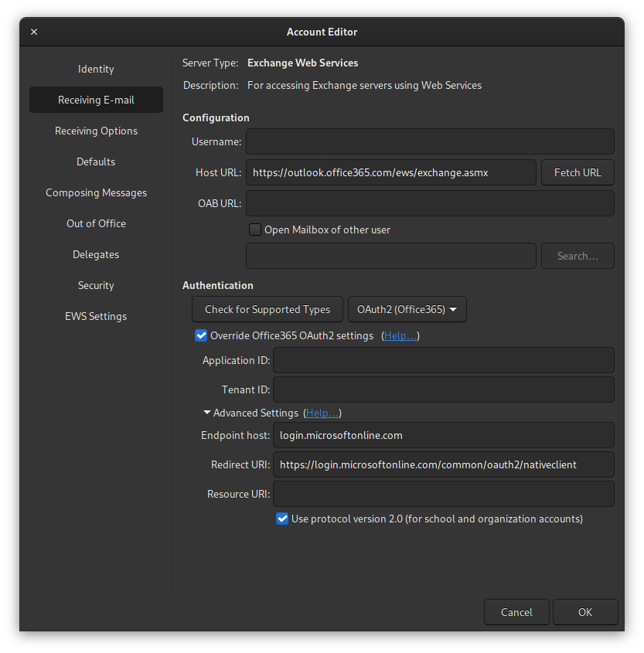Viewport: 644px width, 653px height.
Task: Select Composing Messages in sidebar
Action: coord(96,192)
